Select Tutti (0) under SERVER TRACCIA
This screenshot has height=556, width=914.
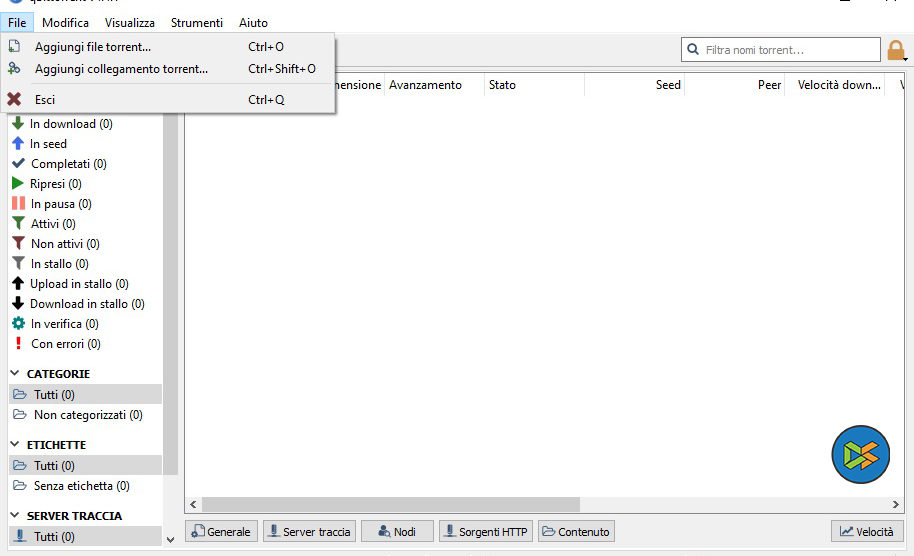tap(86, 536)
